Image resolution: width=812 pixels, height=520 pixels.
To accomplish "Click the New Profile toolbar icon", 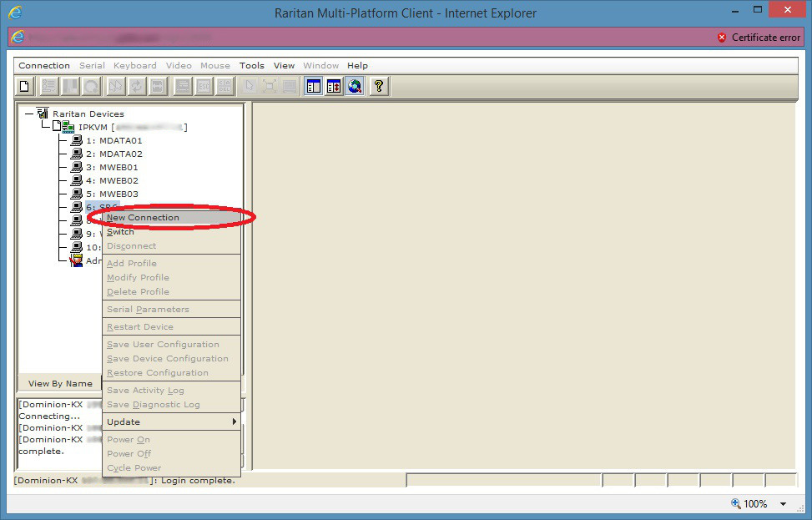I will pyautogui.click(x=24, y=86).
